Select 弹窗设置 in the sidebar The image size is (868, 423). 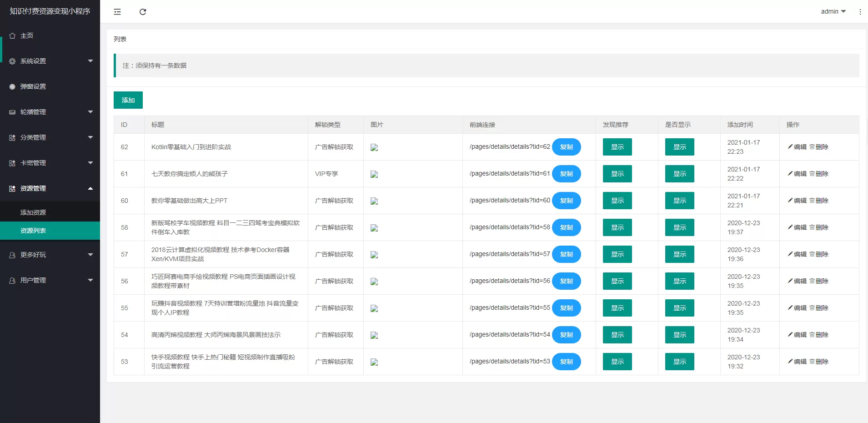pos(33,86)
